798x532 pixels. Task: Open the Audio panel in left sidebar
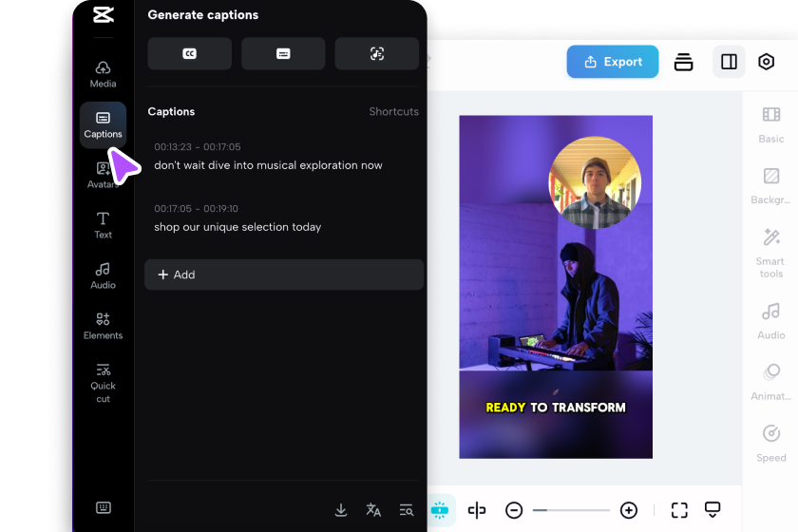103,275
